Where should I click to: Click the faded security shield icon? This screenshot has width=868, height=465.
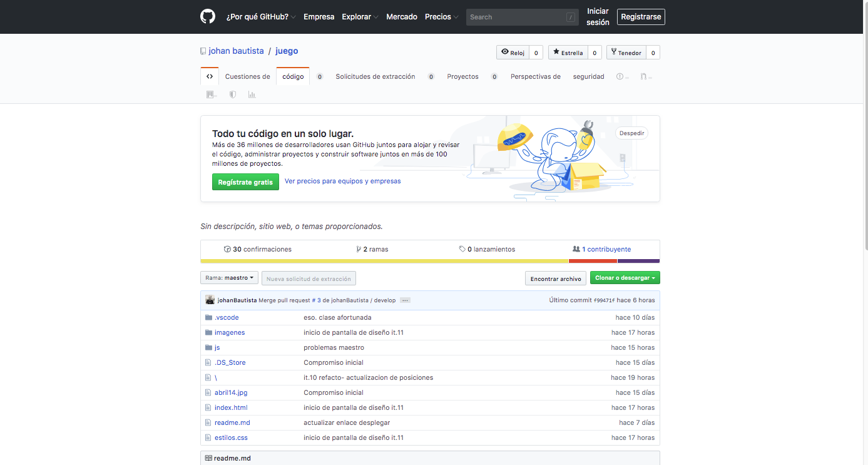pyautogui.click(x=233, y=95)
